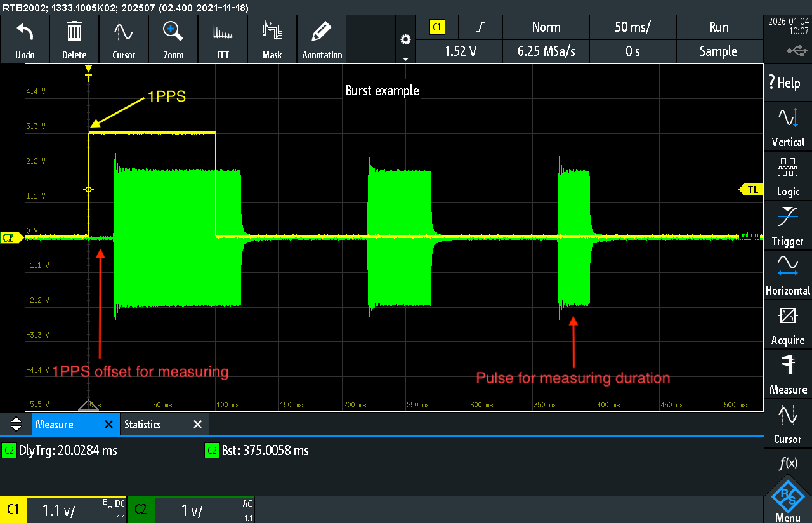Click the Delete trash icon
812x523 pixels.
tap(74, 32)
